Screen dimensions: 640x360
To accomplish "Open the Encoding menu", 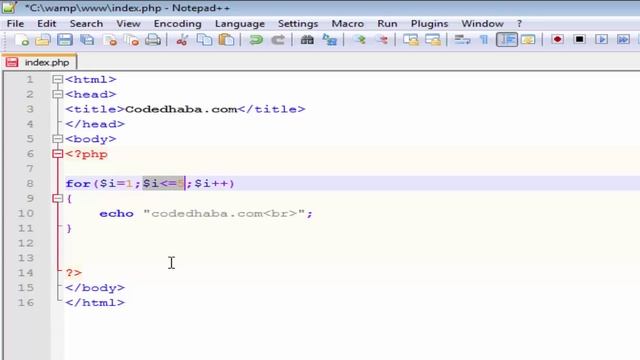I will tap(178, 24).
